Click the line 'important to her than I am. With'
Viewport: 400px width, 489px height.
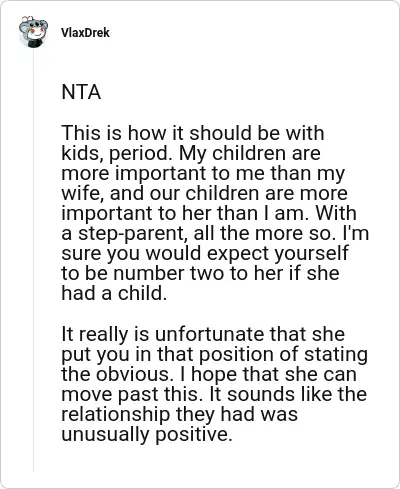click(209, 213)
